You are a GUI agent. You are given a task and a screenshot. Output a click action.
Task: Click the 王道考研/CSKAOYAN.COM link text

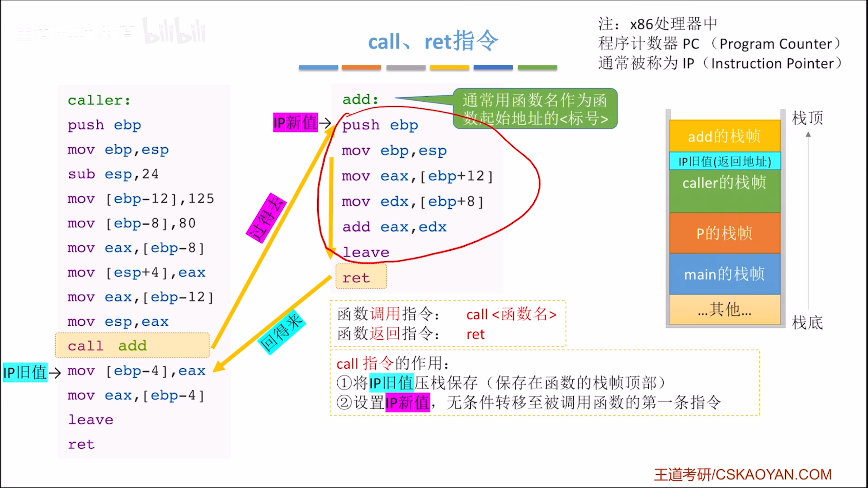(x=743, y=474)
